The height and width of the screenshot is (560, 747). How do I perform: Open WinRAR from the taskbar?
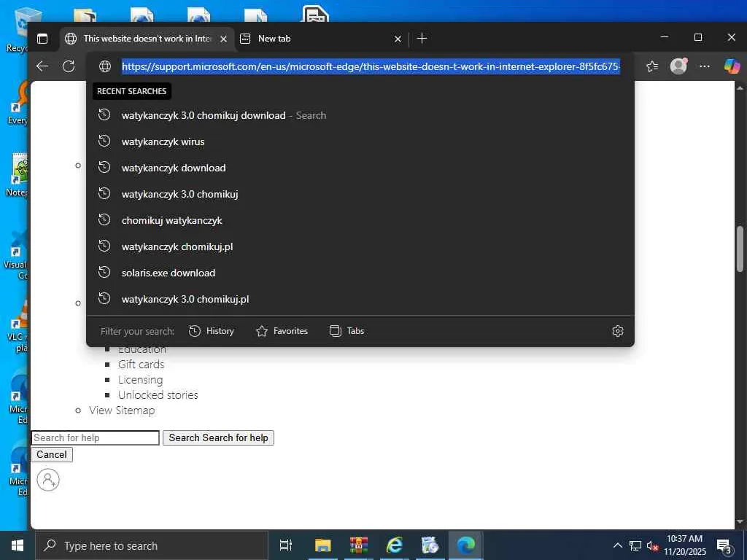[x=358, y=545]
